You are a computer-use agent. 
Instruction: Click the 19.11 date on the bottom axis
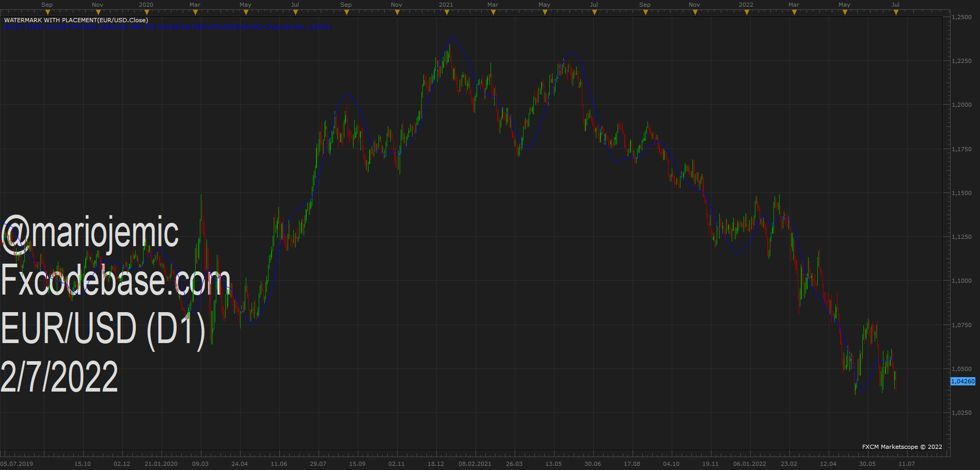[710, 464]
